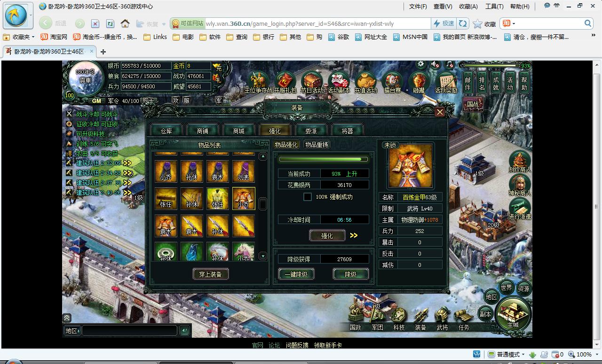Switch to the 将器 tab

pyautogui.click(x=347, y=131)
